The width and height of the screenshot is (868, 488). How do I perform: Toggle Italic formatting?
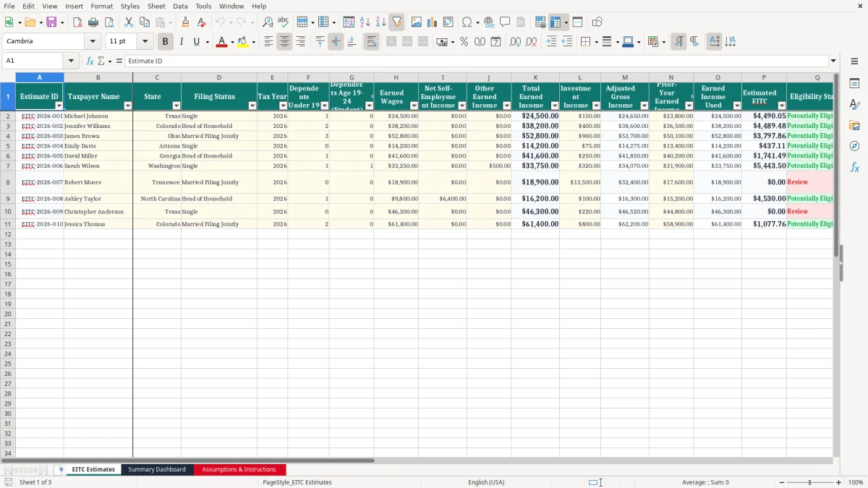[x=181, y=42]
